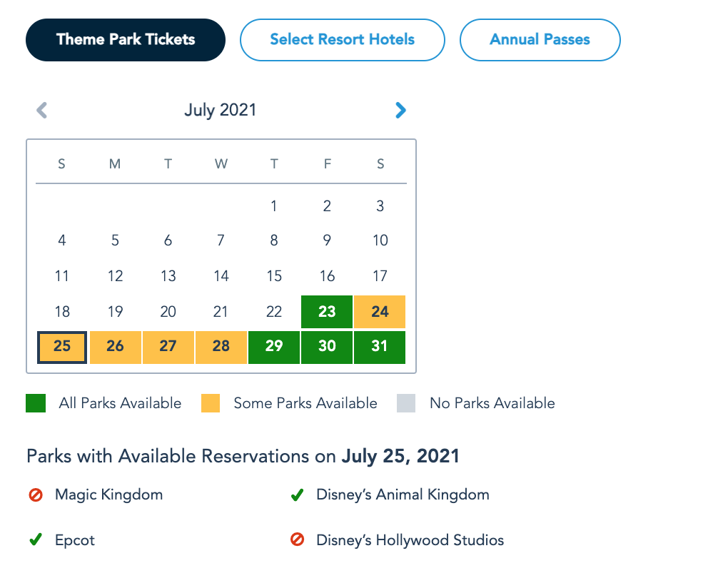The width and height of the screenshot is (708, 588).
Task: Click Magic Kingdom unavailable icon
Action: pyautogui.click(x=36, y=495)
